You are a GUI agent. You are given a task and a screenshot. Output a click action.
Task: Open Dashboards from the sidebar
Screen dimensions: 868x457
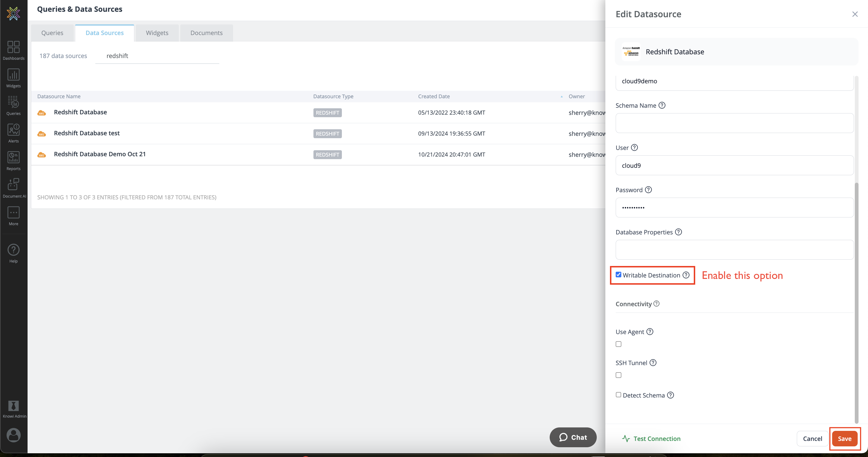(x=13, y=50)
